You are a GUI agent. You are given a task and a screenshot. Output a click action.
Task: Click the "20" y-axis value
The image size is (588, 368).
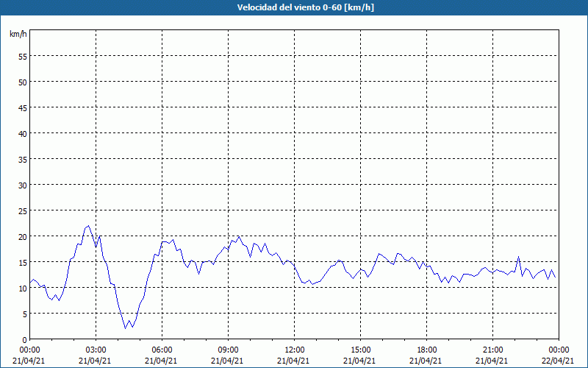pos(23,236)
